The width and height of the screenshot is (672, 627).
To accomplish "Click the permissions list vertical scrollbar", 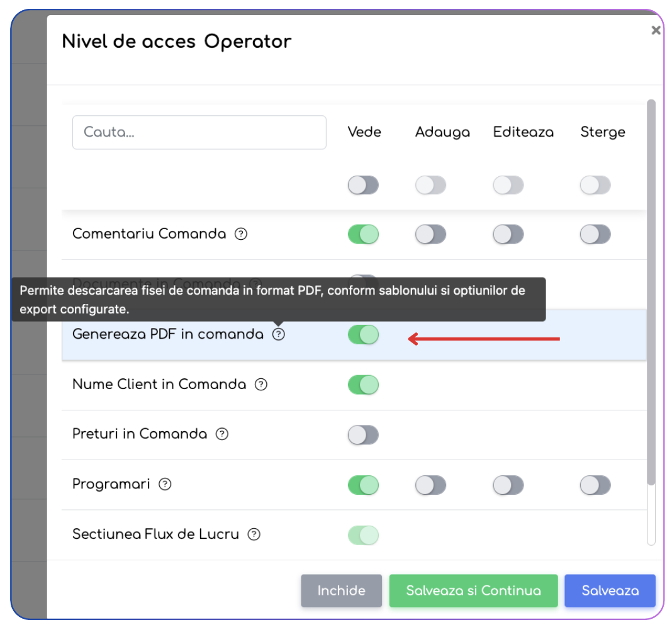I will (x=651, y=293).
